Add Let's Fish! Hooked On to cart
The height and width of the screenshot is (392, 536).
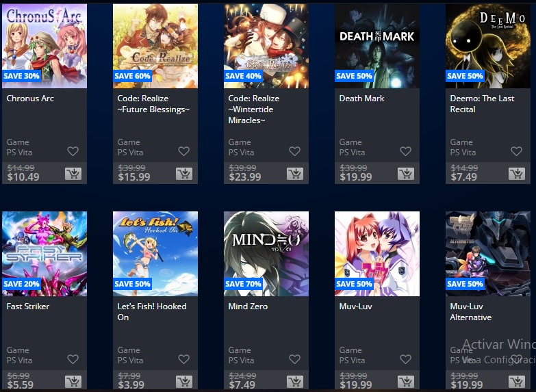pos(184,382)
